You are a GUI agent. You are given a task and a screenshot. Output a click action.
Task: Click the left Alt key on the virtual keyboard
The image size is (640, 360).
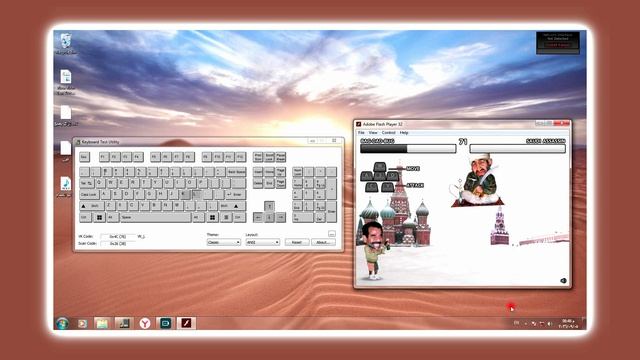point(113,218)
